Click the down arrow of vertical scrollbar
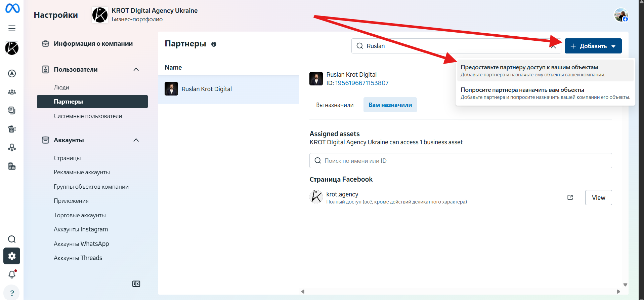644x300 pixels. (625, 285)
